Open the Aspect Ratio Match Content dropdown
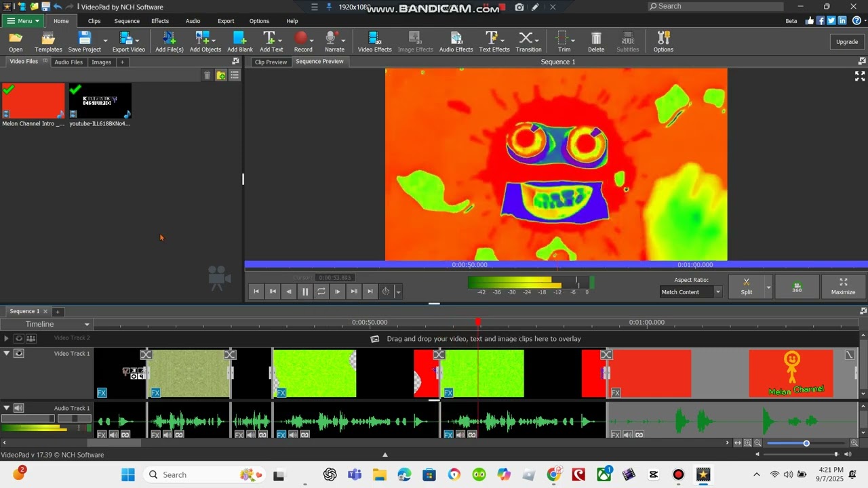 (691, 292)
